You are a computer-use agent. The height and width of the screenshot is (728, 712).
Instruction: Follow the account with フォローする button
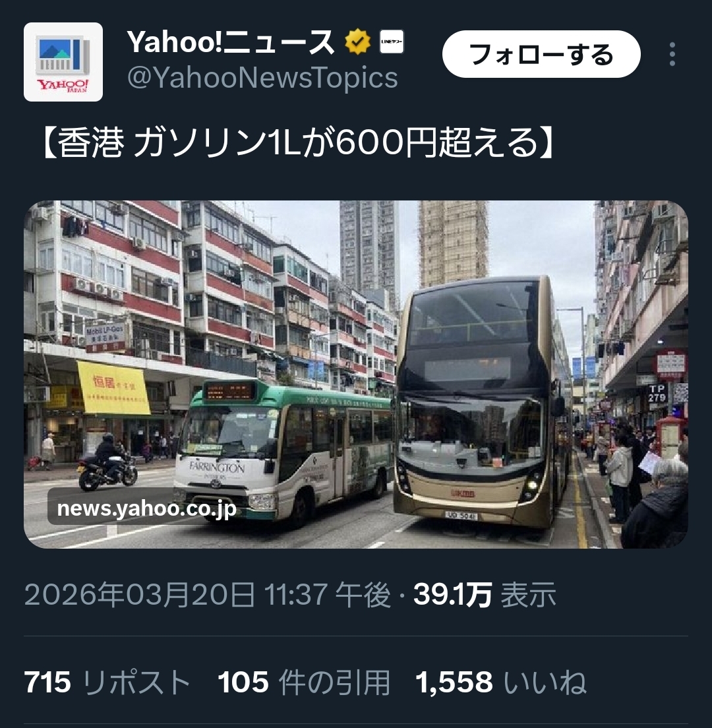(541, 54)
